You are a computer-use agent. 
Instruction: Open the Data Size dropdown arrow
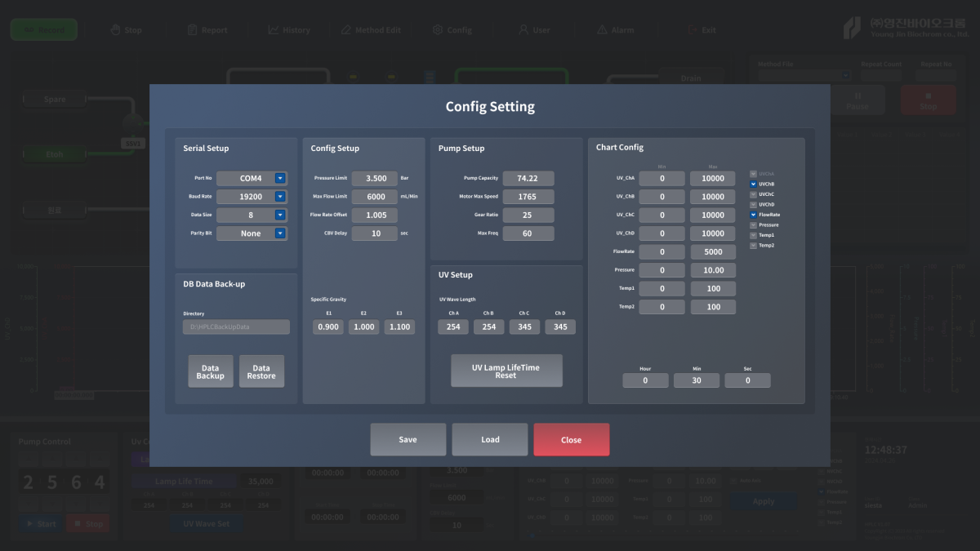click(280, 215)
